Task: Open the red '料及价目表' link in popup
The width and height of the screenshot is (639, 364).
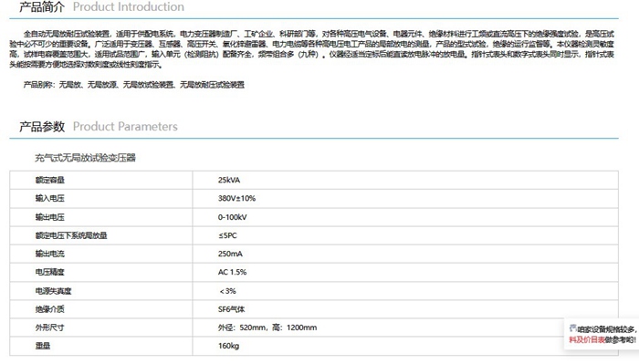Action: click(x=587, y=339)
